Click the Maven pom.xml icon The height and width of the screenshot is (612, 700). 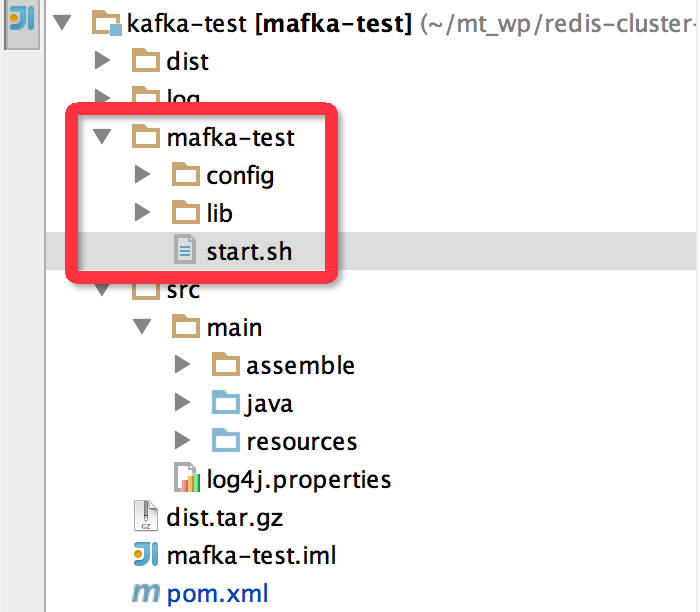pos(146,593)
